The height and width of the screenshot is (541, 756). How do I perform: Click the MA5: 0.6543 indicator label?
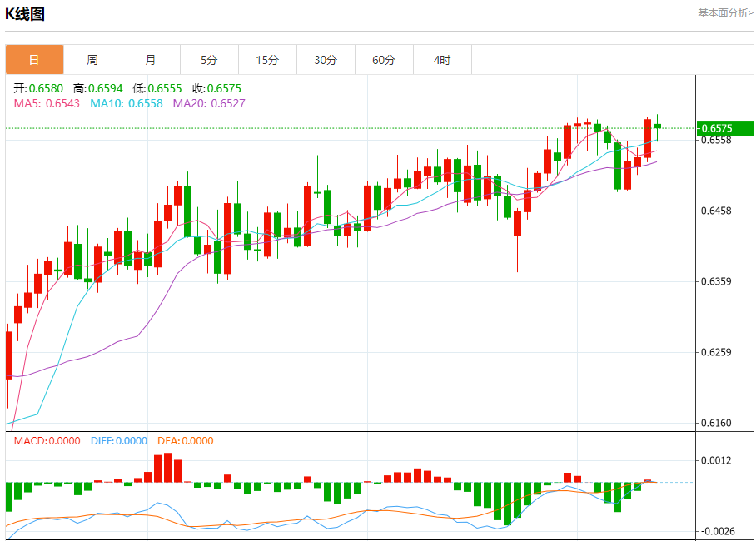click(47, 103)
